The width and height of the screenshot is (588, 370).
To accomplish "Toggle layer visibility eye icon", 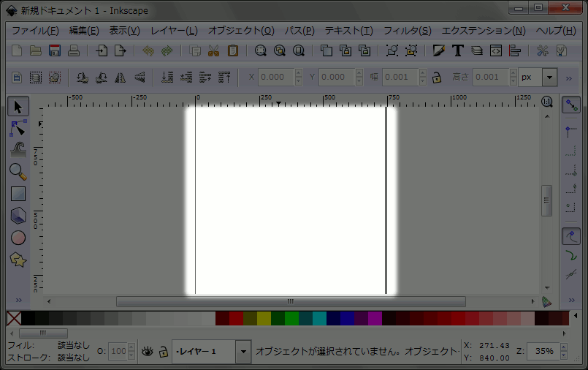I will click(x=148, y=352).
